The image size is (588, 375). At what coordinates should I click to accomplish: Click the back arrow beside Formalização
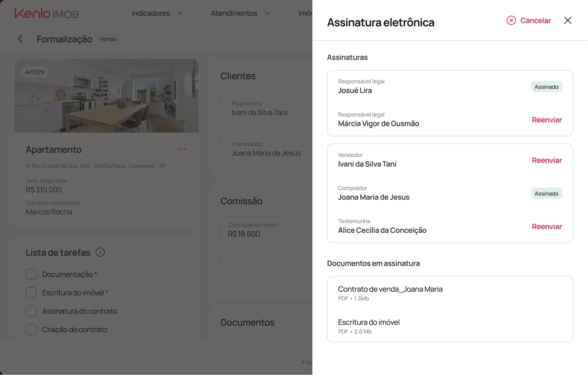click(x=20, y=39)
